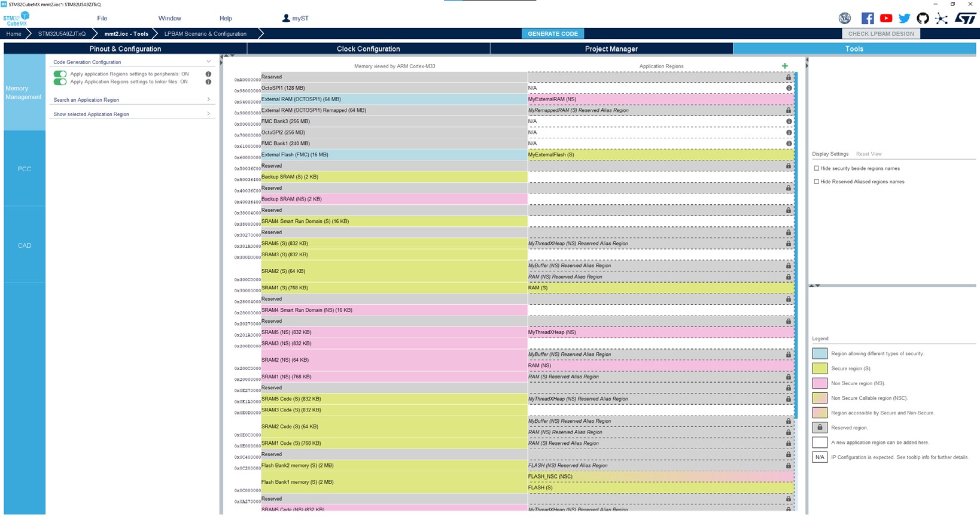Click the memory map vertical scrollbar
980x518 pixels.
pyautogui.click(x=796, y=246)
